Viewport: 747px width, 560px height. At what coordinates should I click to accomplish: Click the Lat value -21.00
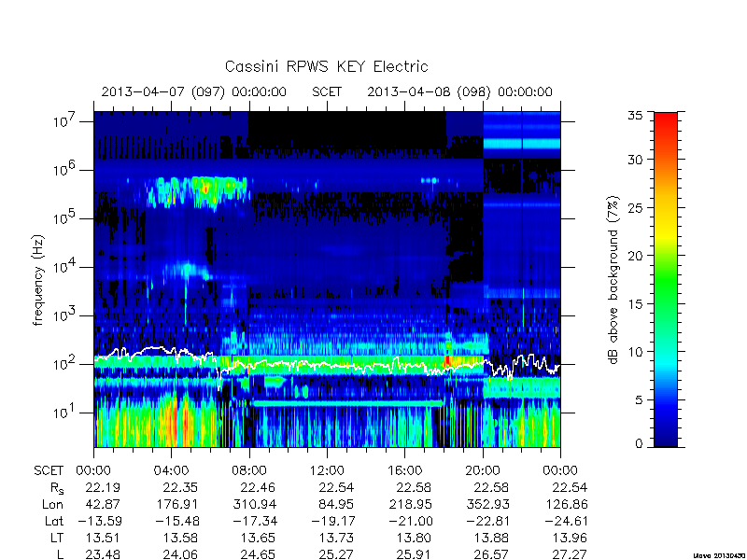point(410,522)
